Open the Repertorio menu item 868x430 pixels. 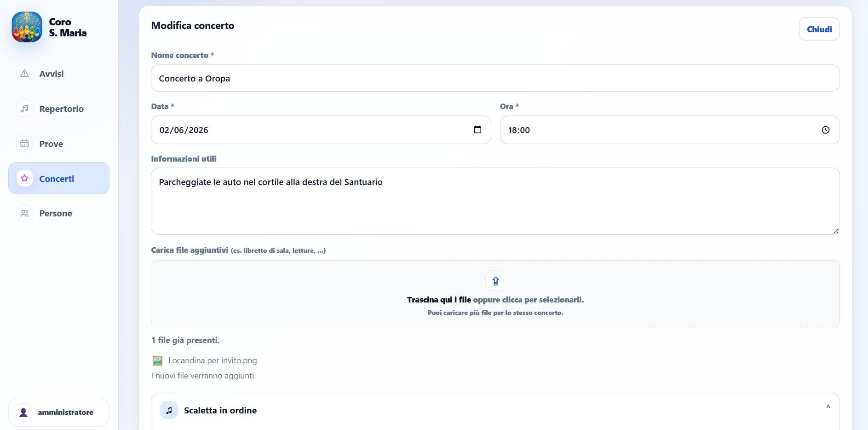pyautogui.click(x=59, y=109)
